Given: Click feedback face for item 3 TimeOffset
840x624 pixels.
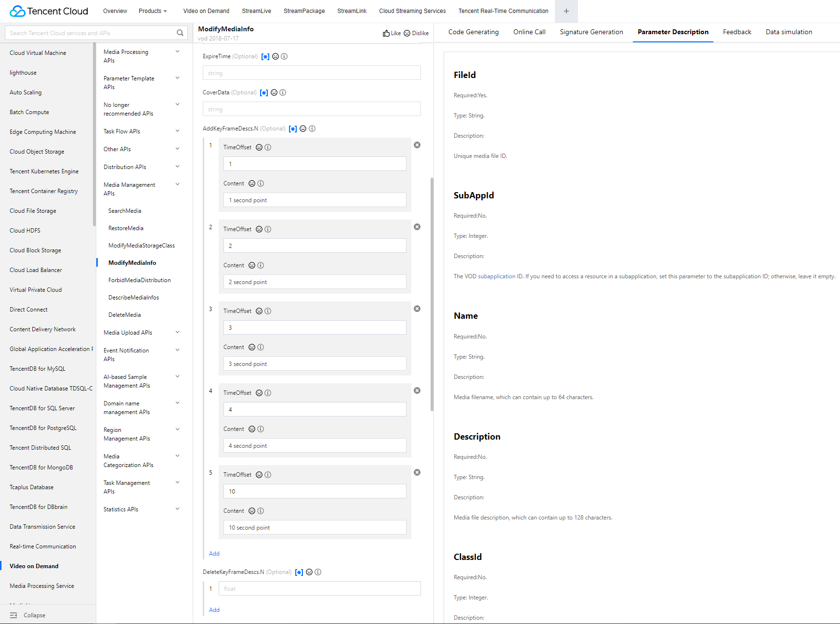Looking at the screenshot, I should click(259, 311).
